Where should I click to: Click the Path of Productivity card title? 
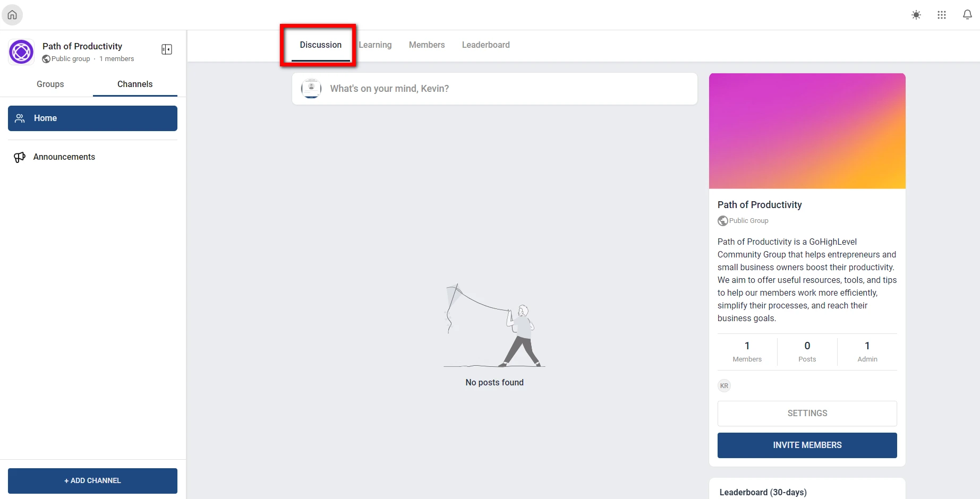click(x=760, y=205)
